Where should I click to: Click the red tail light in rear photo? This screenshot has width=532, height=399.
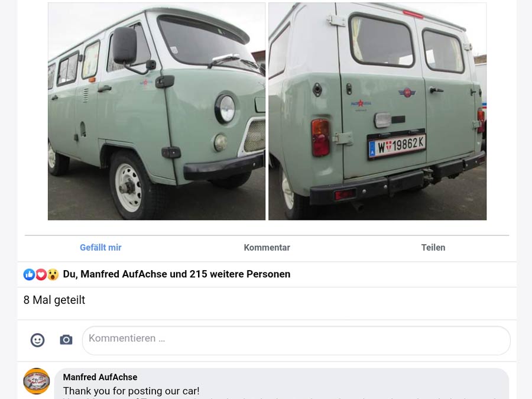(x=320, y=137)
